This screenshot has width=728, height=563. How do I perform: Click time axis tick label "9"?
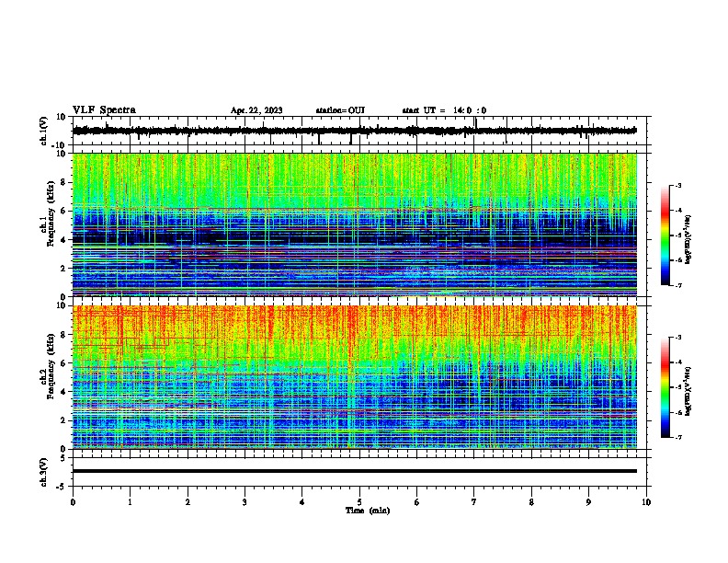coord(588,502)
